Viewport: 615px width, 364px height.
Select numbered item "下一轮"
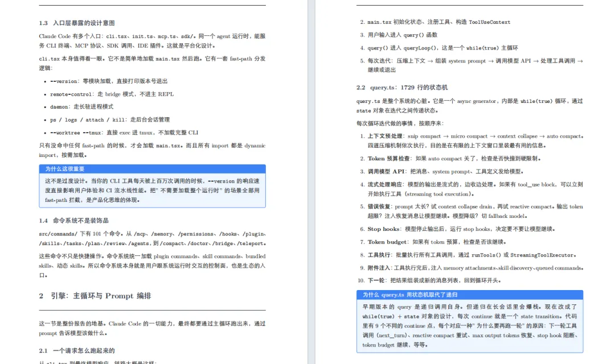point(429,280)
